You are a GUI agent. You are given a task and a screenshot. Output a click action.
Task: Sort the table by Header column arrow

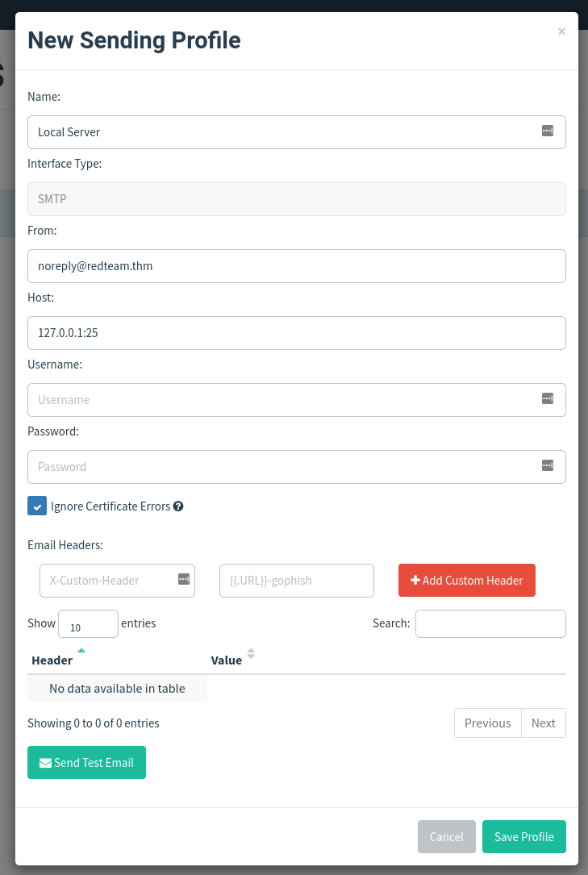point(81,650)
